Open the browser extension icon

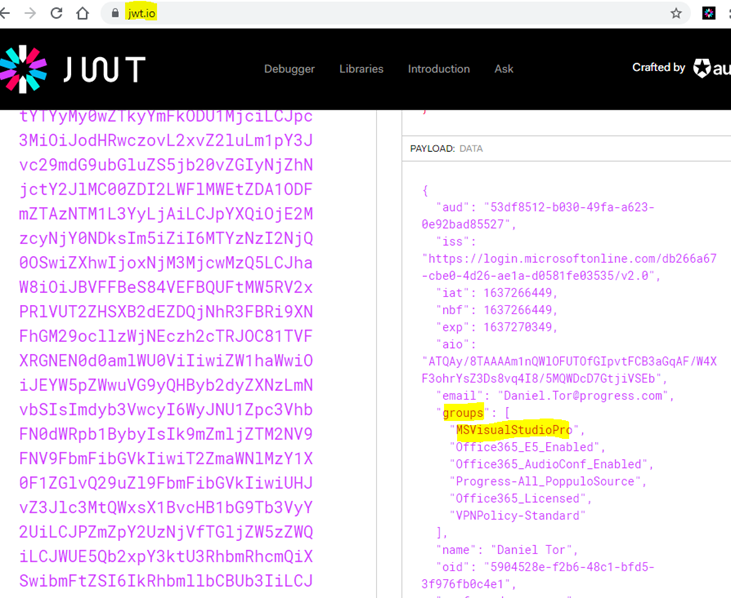[709, 13]
